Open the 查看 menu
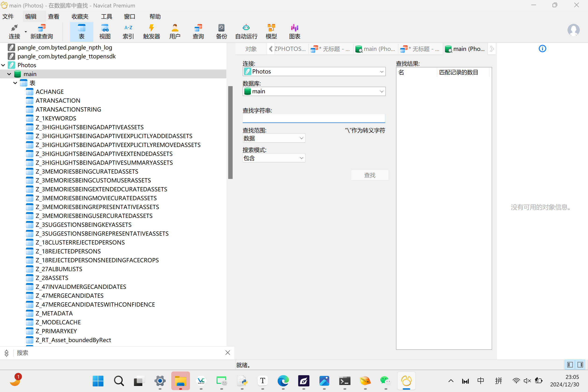This screenshot has width=588, height=392. [x=53, y=17]
